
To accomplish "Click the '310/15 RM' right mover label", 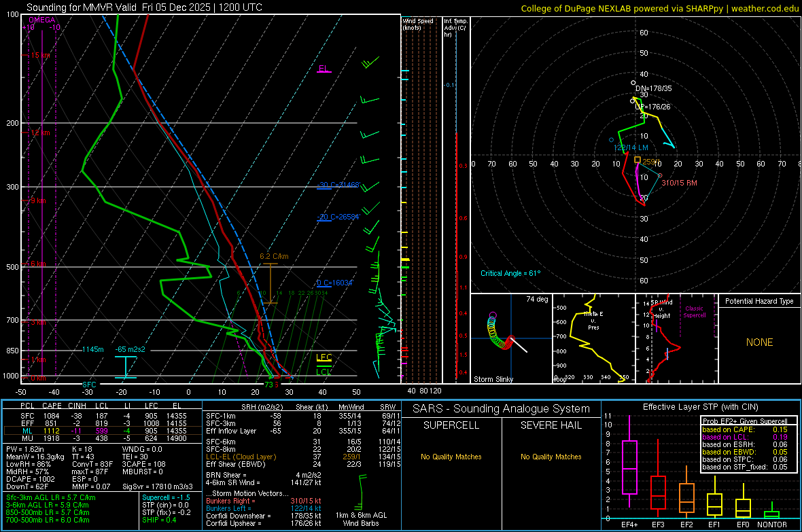I will tap(679, 183).
